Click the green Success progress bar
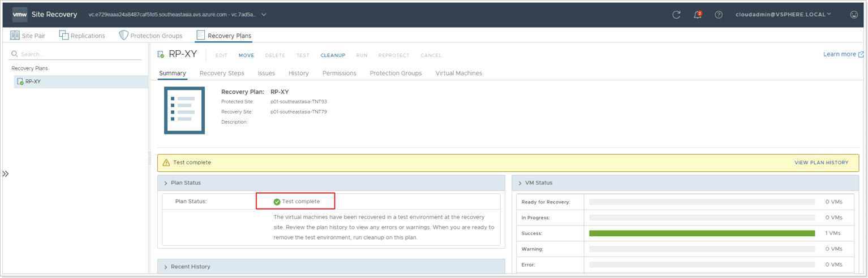 click(x=702, y=233)
